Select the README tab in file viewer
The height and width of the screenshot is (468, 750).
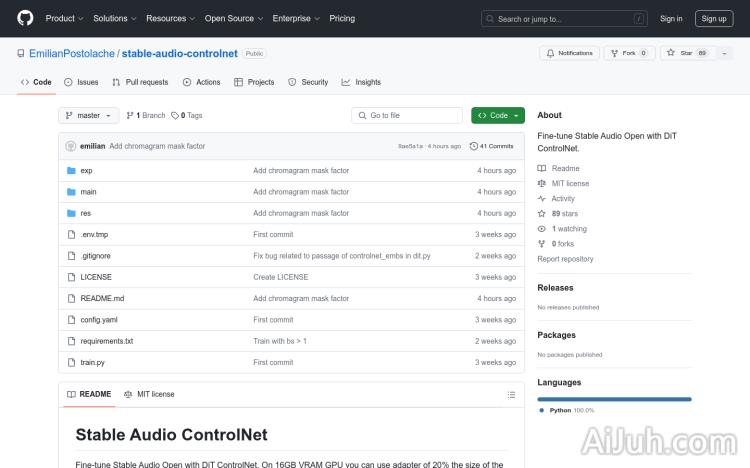[89, 394]
